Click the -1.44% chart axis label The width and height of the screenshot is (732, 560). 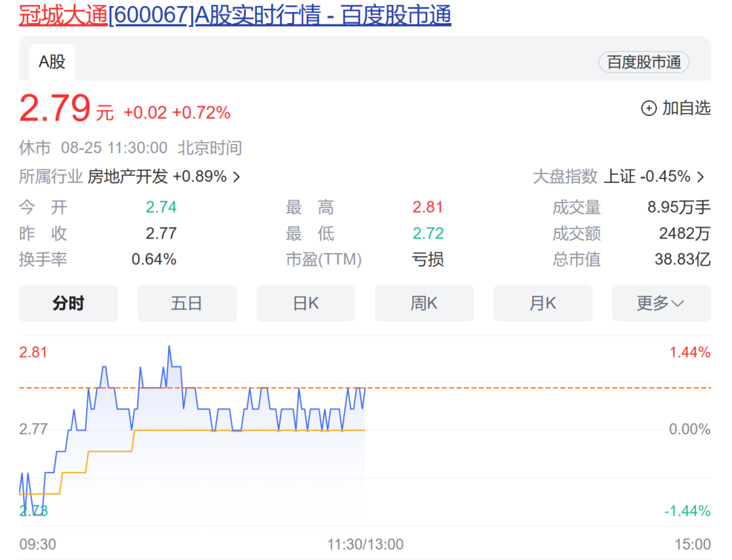coord(687,511)
